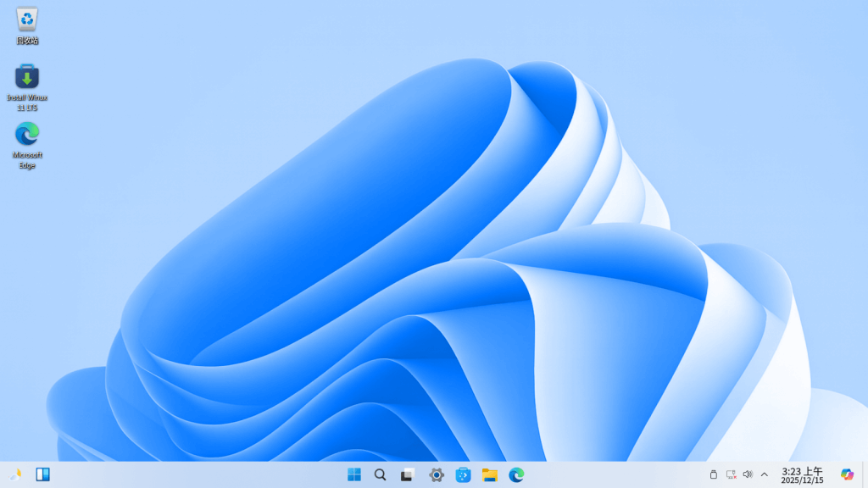Expand the hidden tray icons chevron

pos(765,474)
